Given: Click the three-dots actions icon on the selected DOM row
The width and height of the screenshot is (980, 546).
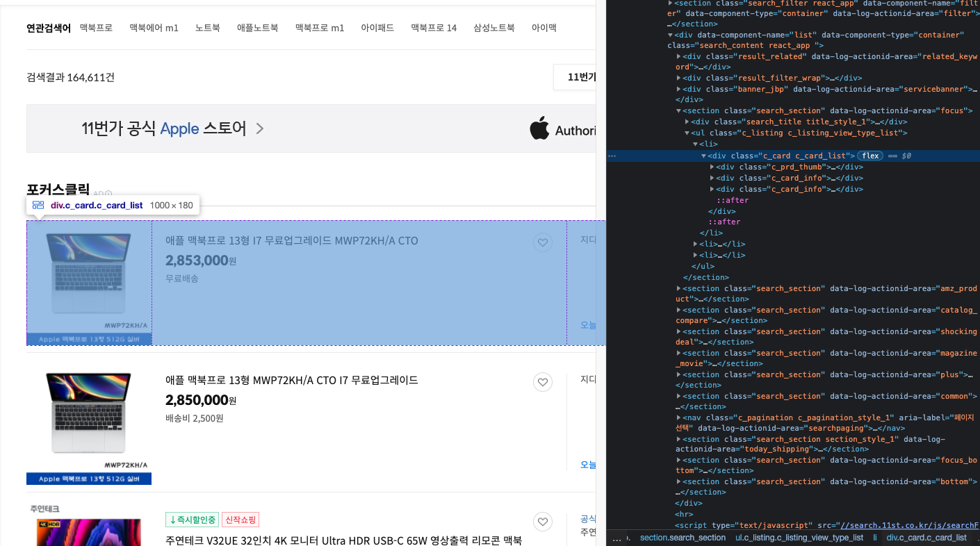Looking at the screenshot, I should (612, 156).
